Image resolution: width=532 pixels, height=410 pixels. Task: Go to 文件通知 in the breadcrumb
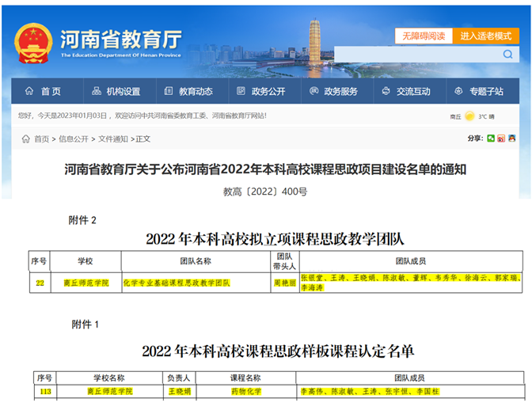click(112, 139)
